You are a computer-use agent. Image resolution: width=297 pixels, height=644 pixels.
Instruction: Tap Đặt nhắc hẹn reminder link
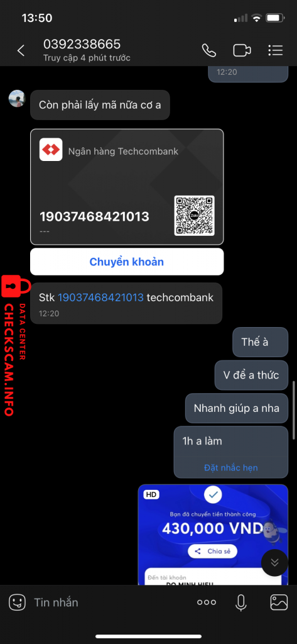point(231,467)
